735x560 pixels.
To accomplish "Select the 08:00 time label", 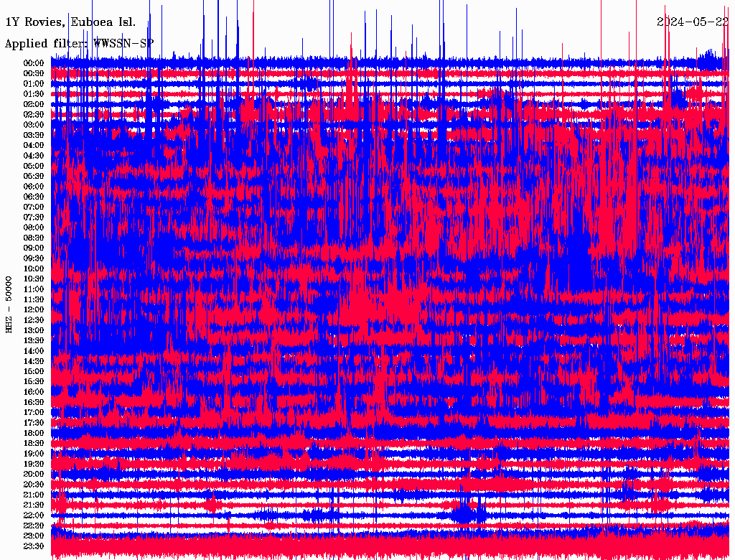I will [34, 228].
